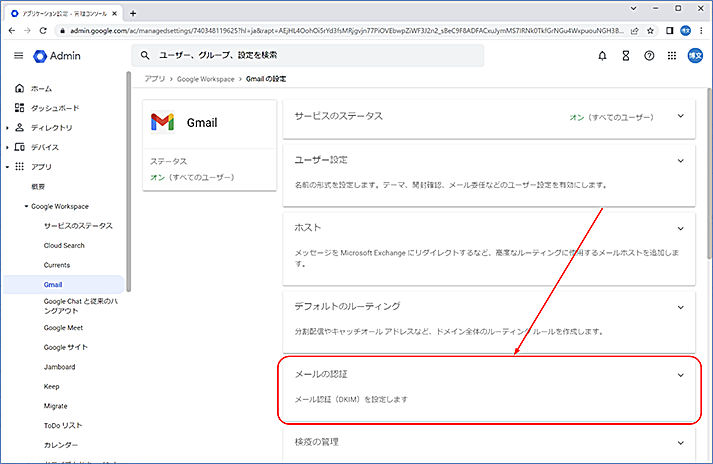Select ホーム in the sidebar
The height and width of the screenshot is (464, 713).
click(x=41, y=89)
